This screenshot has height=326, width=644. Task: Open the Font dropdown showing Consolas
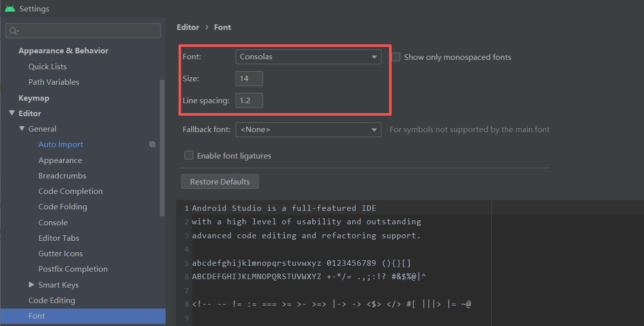(x=308, y=57)
